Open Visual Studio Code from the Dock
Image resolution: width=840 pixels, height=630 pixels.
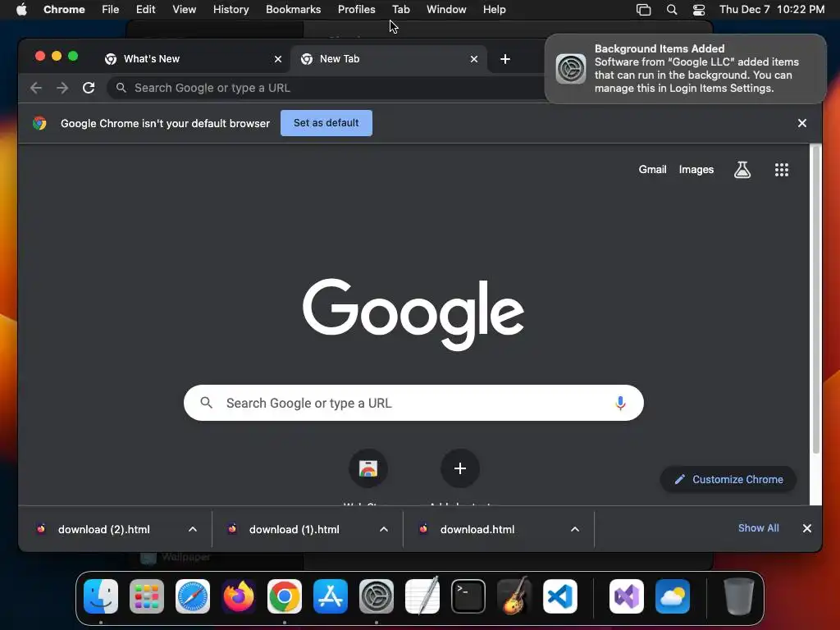tap(559, 596)
